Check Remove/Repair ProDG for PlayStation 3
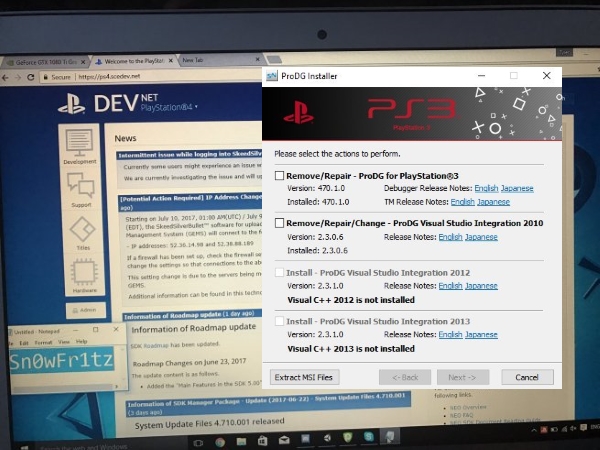 point(279,176)
